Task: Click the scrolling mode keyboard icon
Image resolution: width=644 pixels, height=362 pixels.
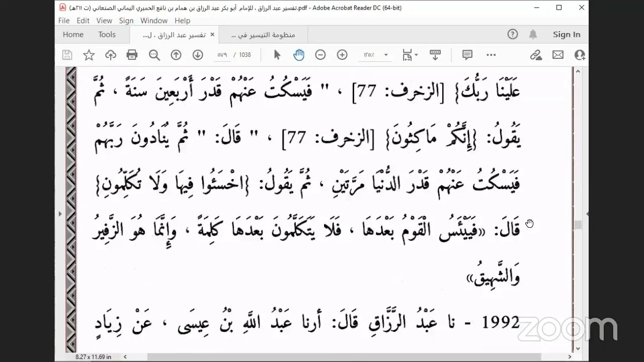Action: click(x=435, y=55)
